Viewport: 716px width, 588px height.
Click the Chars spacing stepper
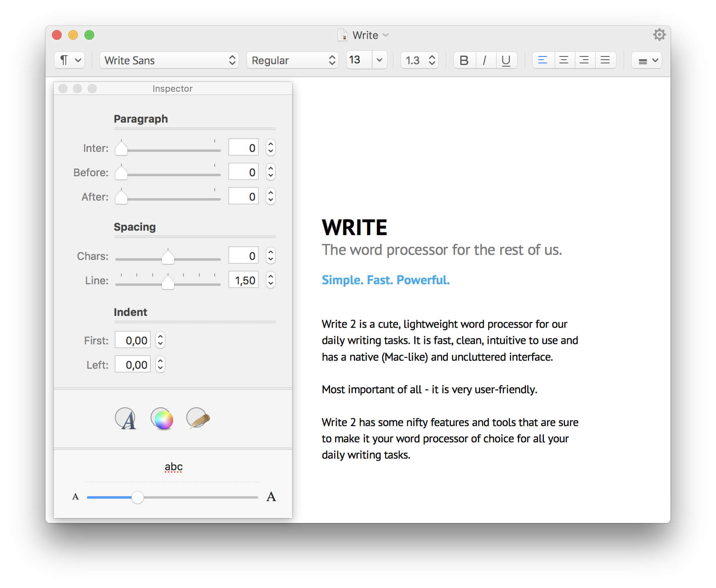point(271,255)
